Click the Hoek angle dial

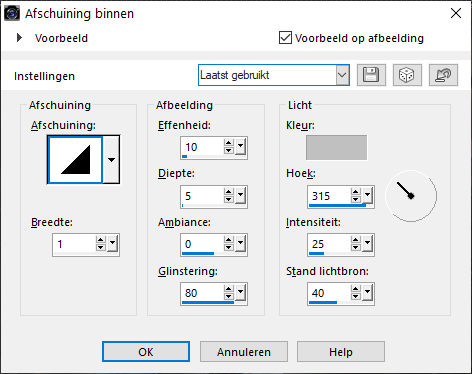411,196
